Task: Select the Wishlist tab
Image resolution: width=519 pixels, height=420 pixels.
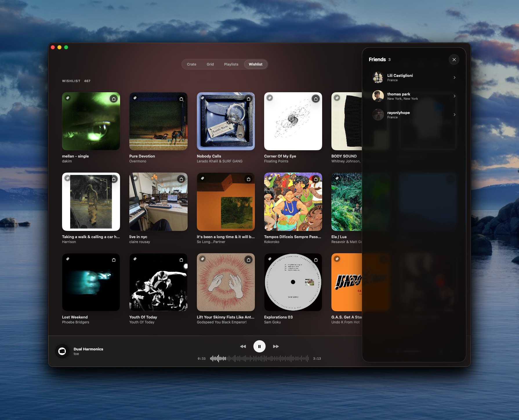Action: coord(255,64)
